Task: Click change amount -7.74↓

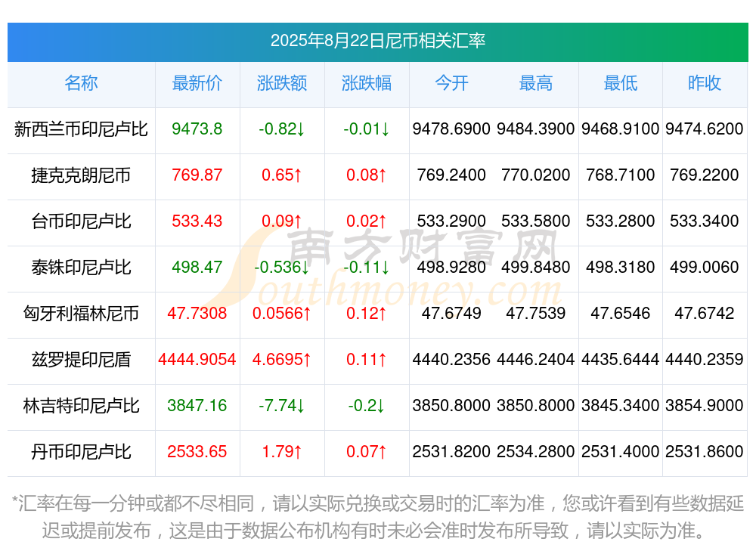Action: point(282,405)
